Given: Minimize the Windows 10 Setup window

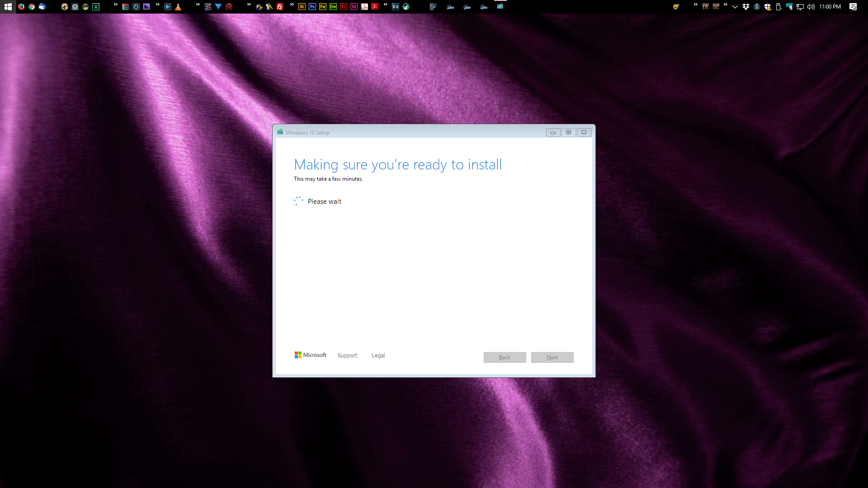Looking at the screenshot, I should click(x=553, y=132).
